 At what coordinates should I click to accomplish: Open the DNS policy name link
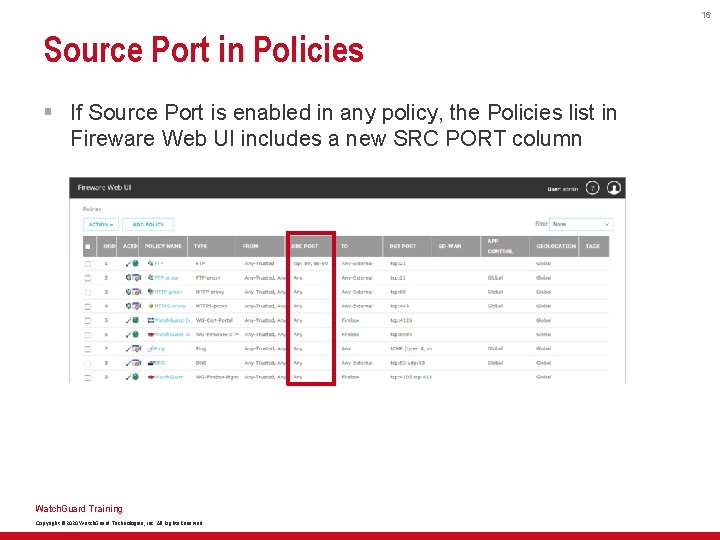click(x=160, y=363)
